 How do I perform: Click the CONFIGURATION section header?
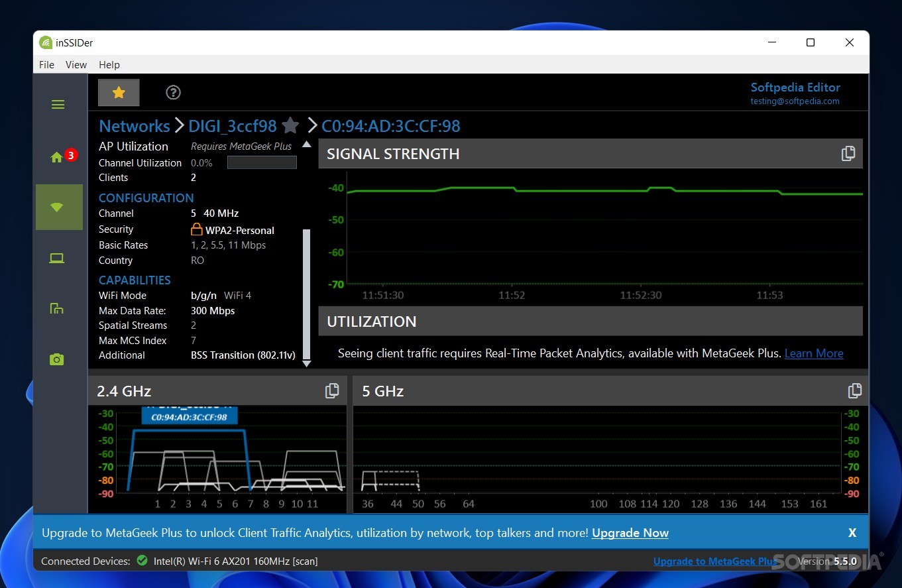(x=146, y=198)
